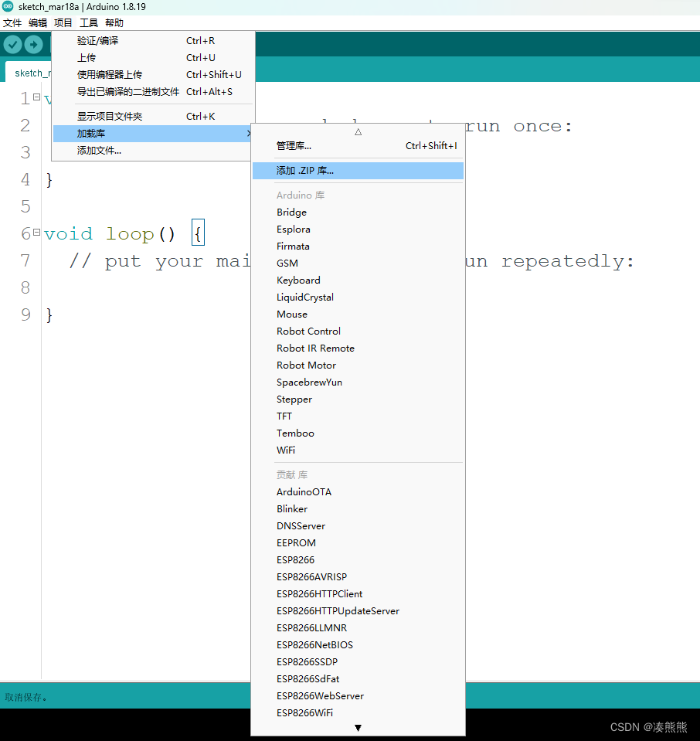Viewport: 700px width, 741px height.
Task: Include the Blinker library
Action: click(x=358, y=509)
